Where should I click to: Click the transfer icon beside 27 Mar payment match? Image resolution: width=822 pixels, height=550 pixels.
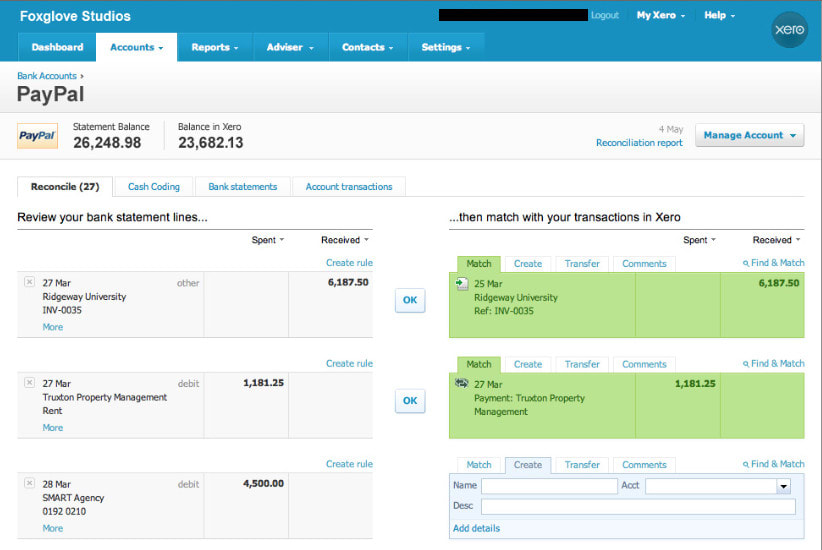461,383
